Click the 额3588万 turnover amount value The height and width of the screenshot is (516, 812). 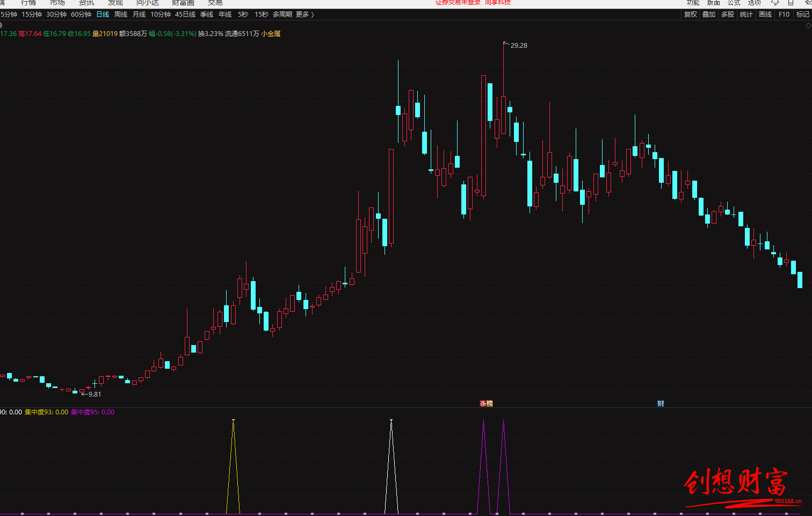(133, 34)
